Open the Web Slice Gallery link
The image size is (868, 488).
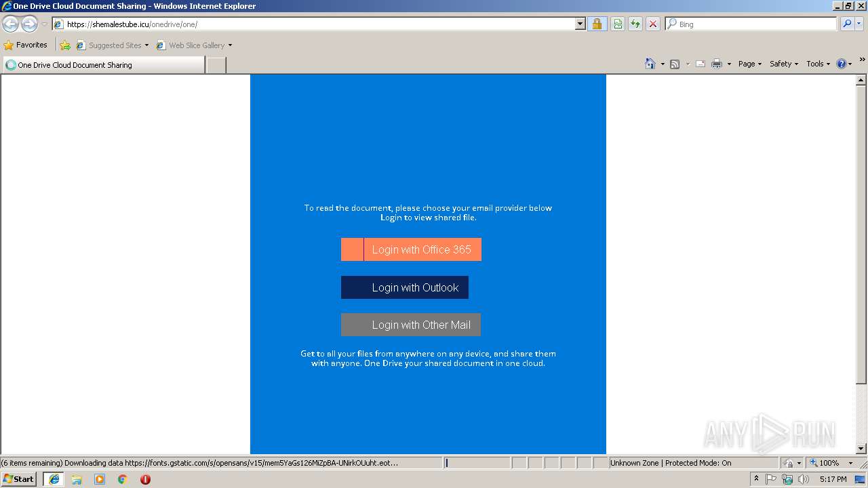point(191,45)
